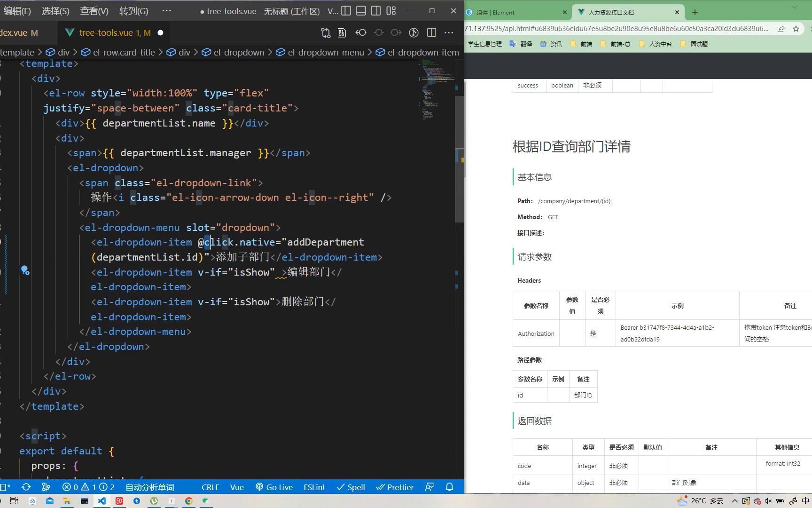Toggle the bottom panel layout icon
Viewport: 812px width, 508px height.
(361, 11)
